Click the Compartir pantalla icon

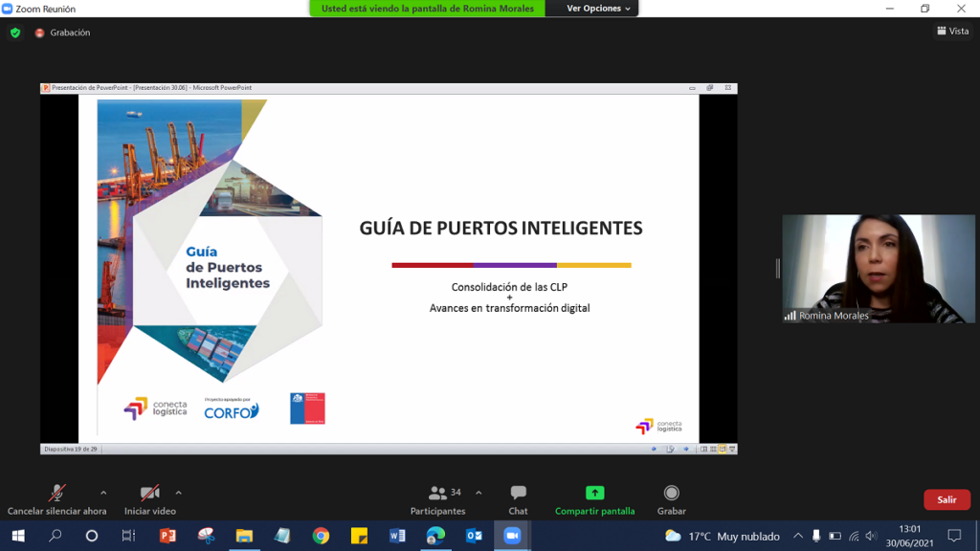click(x=594, y=494)
